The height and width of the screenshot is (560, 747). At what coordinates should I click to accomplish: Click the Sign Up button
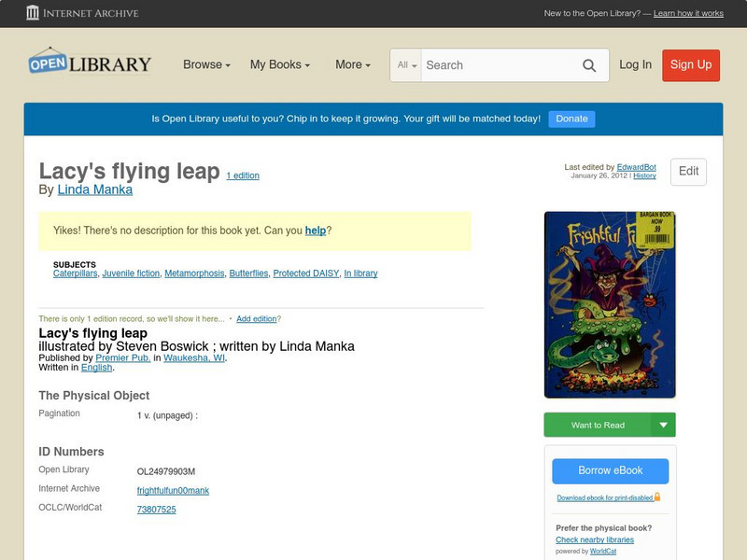[x=691, y=65]
